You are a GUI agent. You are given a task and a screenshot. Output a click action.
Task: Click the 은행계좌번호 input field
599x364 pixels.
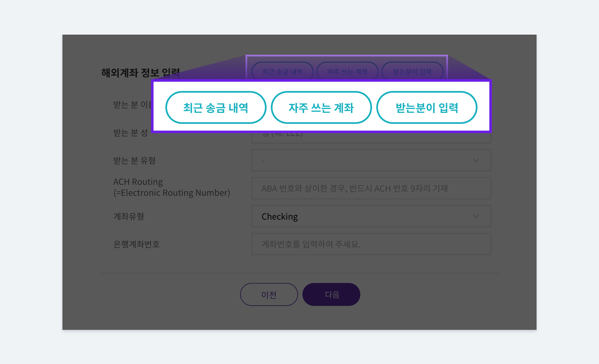point(369,244)
